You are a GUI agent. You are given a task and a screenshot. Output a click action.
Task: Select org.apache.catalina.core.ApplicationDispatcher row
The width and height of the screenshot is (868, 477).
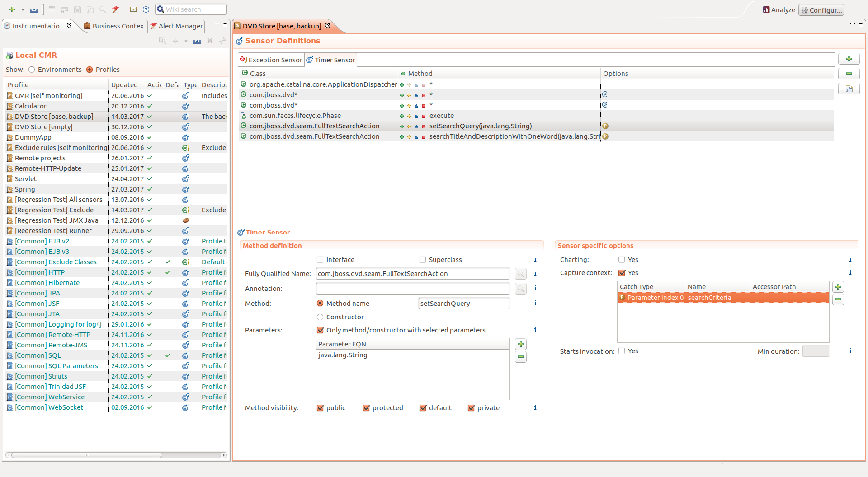tap(536, 84)
